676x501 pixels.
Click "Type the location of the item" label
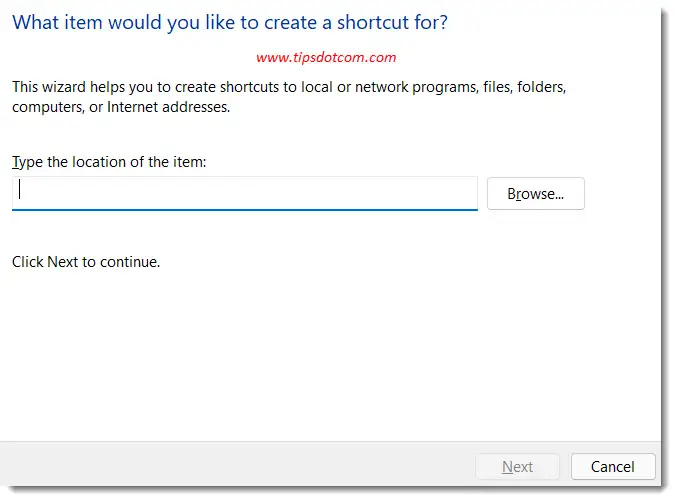pyautogui.click(x=109, y=162)
